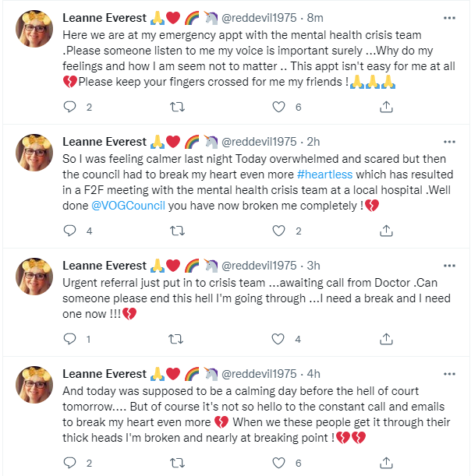Open more options on the 8m tweet
The width and height of the screenshot is (471, 476).
point(449,18)
